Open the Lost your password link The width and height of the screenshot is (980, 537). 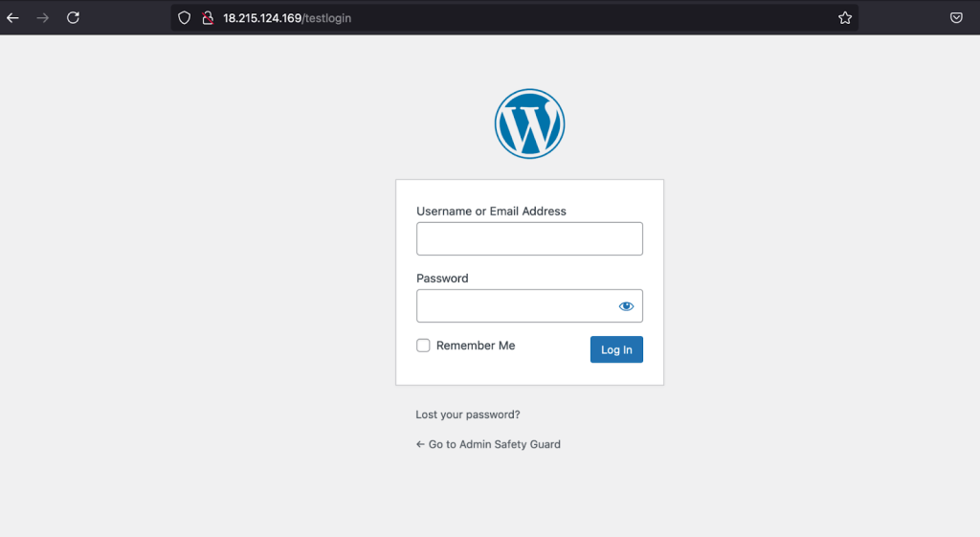click(x=468, y=414)
